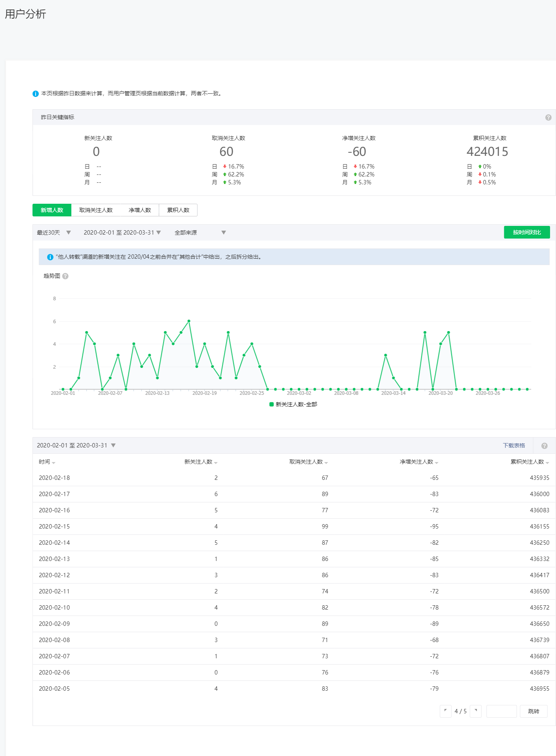Click the 2020-02-11 row date
This screenshot has height=756, width=556.
pos(54,591)
